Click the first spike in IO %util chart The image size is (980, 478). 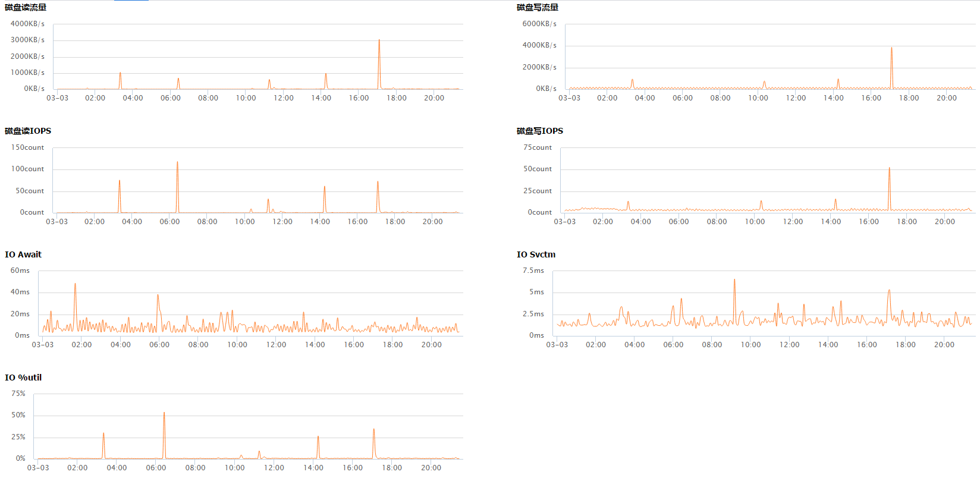click(103, 434)
